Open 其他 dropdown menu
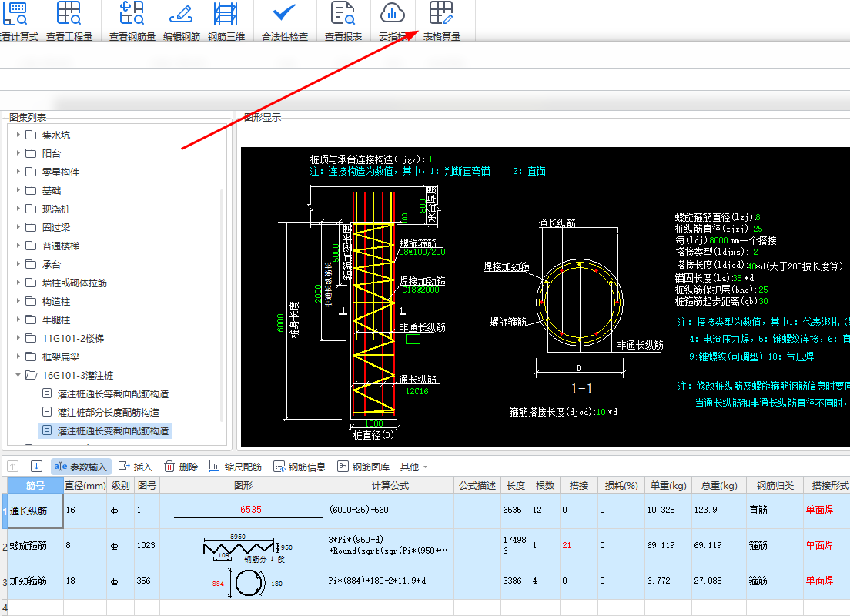The width and height of the screenshot is (850, 616). tap(413, 467)
